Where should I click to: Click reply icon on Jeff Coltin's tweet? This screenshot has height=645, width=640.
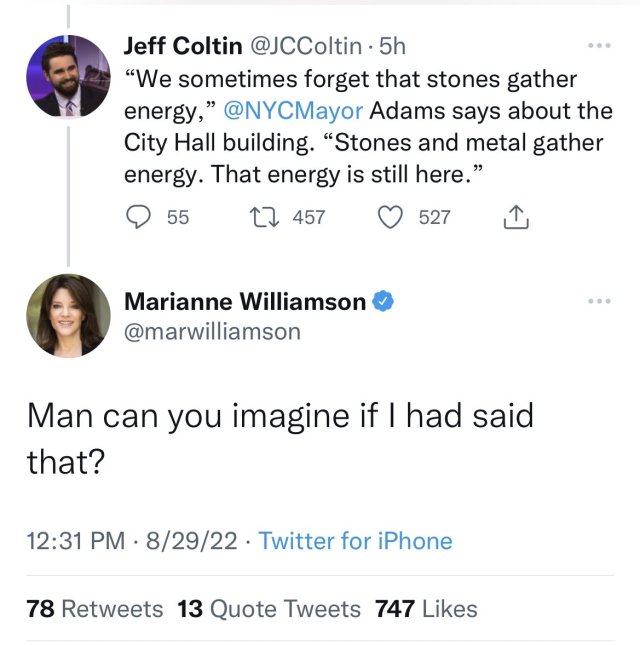[x=139, y=217]
